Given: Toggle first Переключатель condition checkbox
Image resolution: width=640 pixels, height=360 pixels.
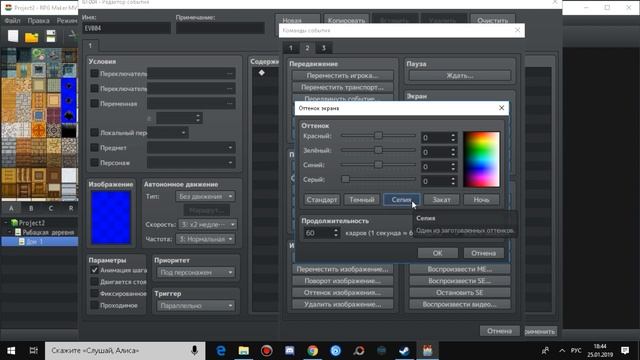Looking at the screenshot, I should pyautogui.click(x=94, y=73).
